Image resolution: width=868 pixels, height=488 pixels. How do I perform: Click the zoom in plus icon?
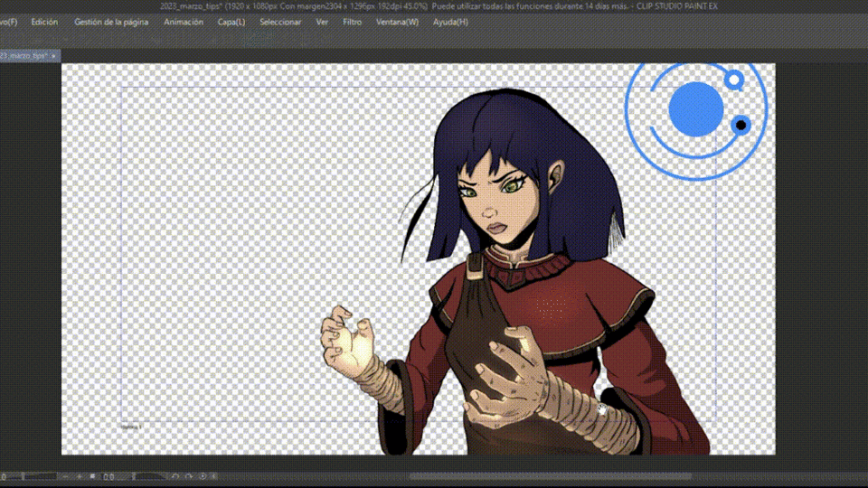point(80,476)
